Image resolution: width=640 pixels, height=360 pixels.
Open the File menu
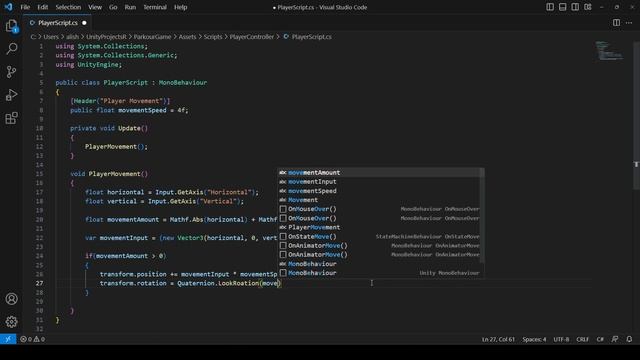point(25,7)
